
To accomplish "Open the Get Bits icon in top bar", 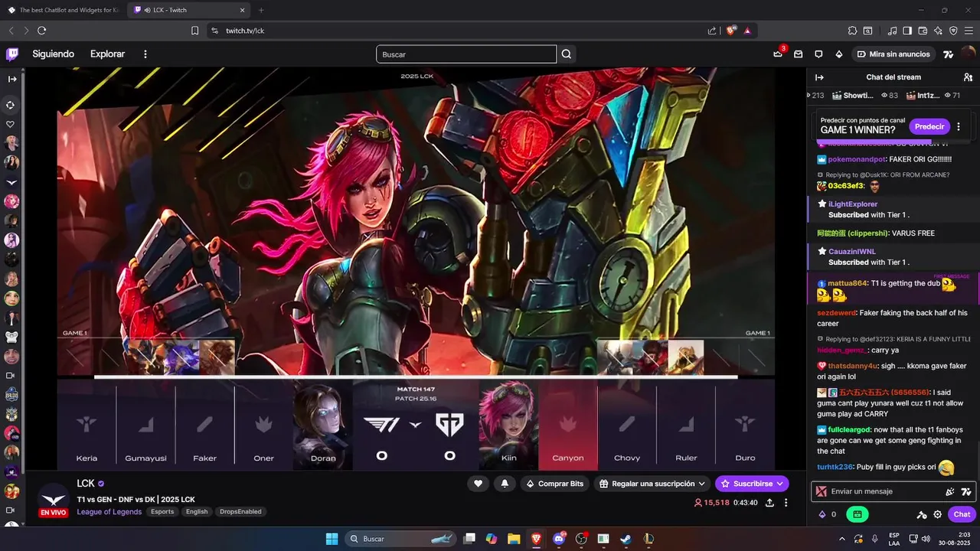I will click(x=838, y=54).
